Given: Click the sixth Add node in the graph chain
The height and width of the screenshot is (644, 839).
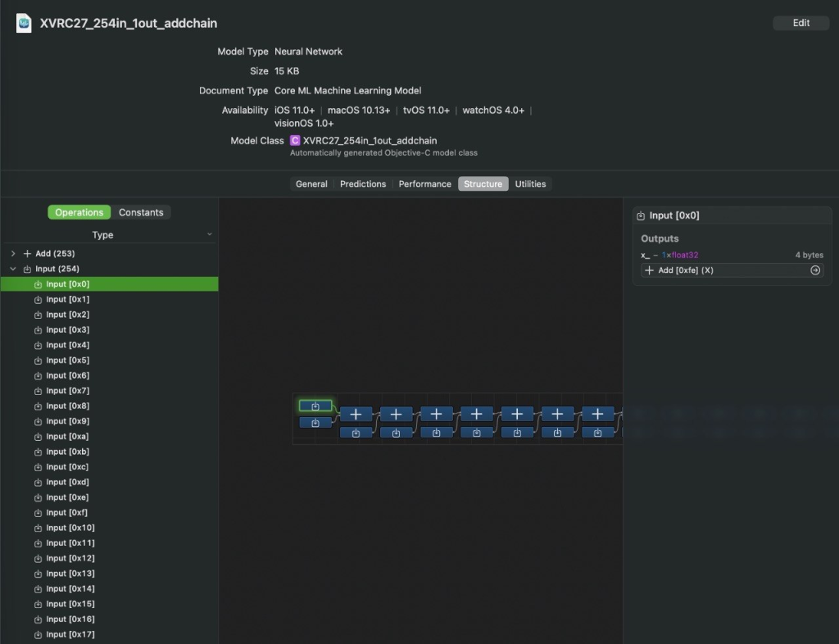Looking at the screenshot, I should (x=557, y=414).
